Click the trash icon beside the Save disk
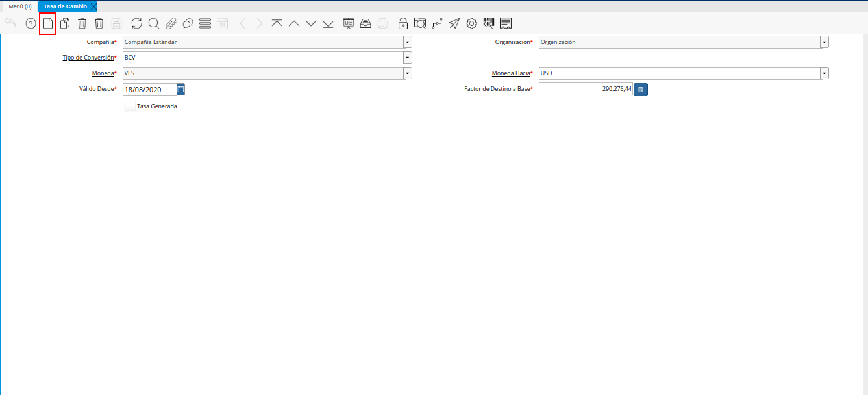The width and height of the screenshot is (868, 396). (x=99, y=24)
